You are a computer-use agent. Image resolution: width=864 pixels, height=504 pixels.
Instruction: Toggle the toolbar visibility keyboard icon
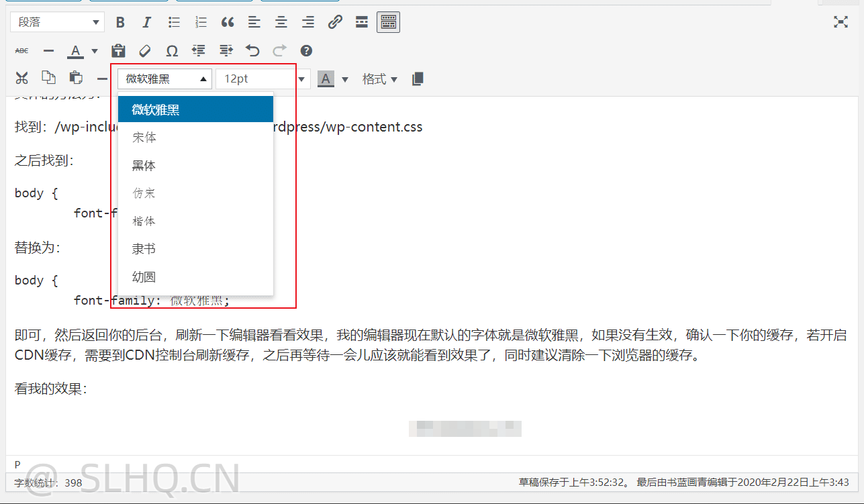click(388, 22)
